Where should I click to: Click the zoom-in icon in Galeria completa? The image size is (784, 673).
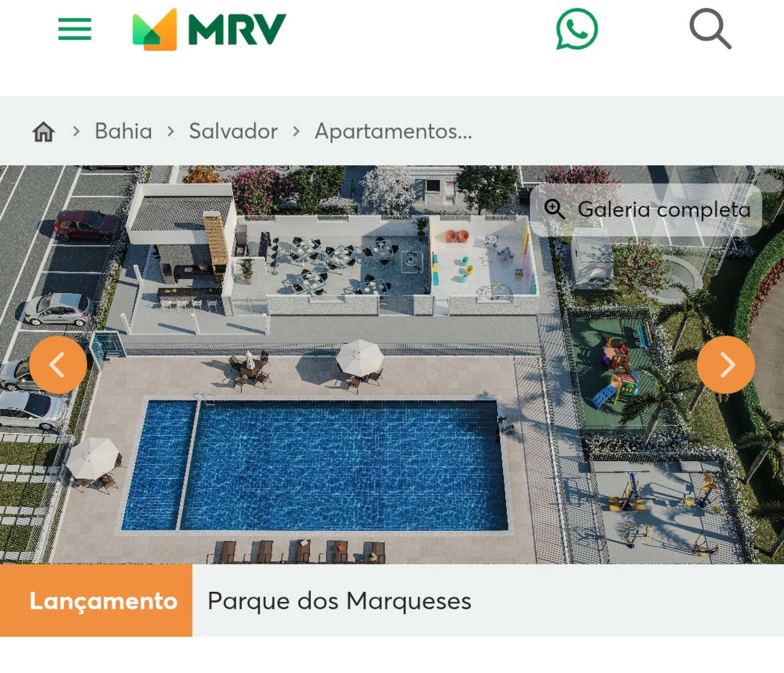[555, 209]
